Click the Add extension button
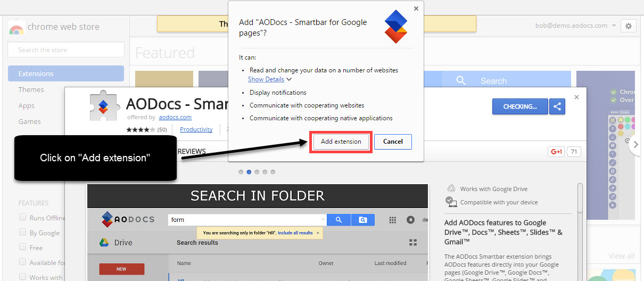 [341, 142]
